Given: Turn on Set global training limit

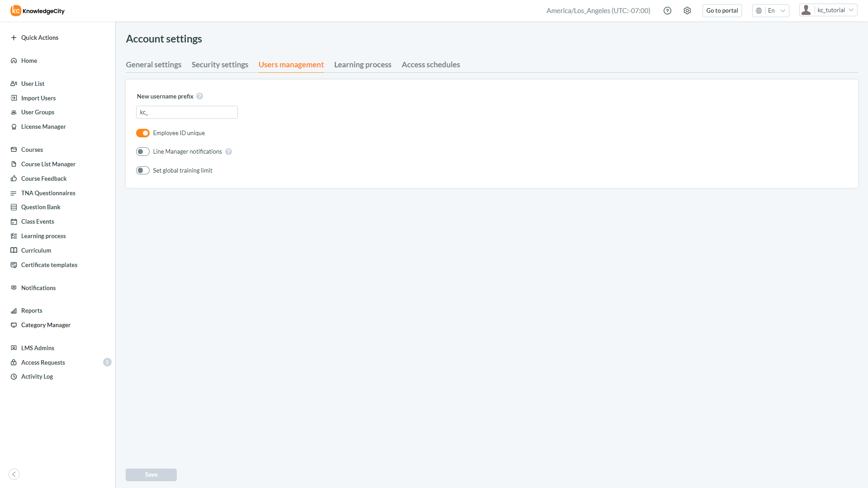Looking at the screenshot, I should [x=143, y=171].
